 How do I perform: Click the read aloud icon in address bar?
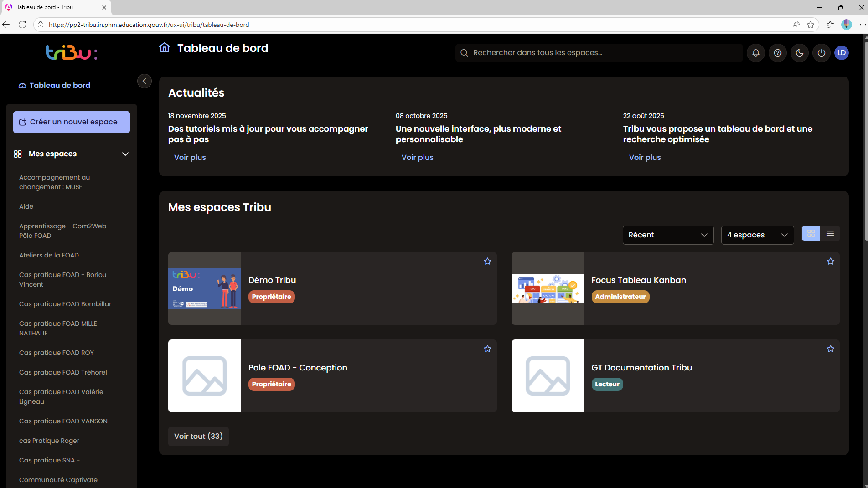tap(796, 25)
